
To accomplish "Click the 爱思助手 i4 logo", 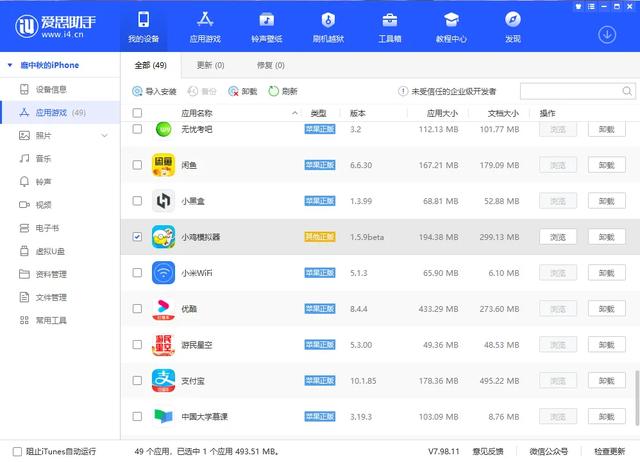I will (55, 26).
